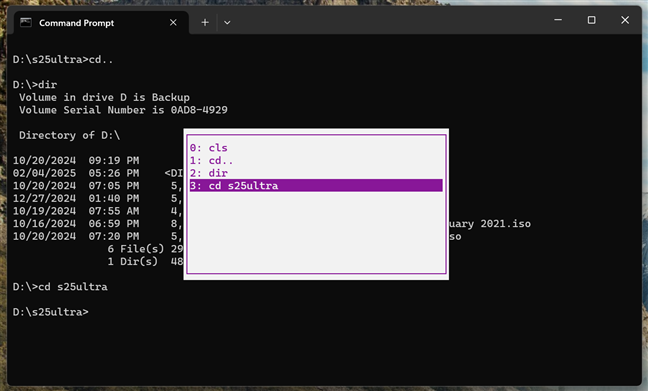Click the 'D:\>cd s25ultra' command line
648x391 pixels.
point(60,287)
